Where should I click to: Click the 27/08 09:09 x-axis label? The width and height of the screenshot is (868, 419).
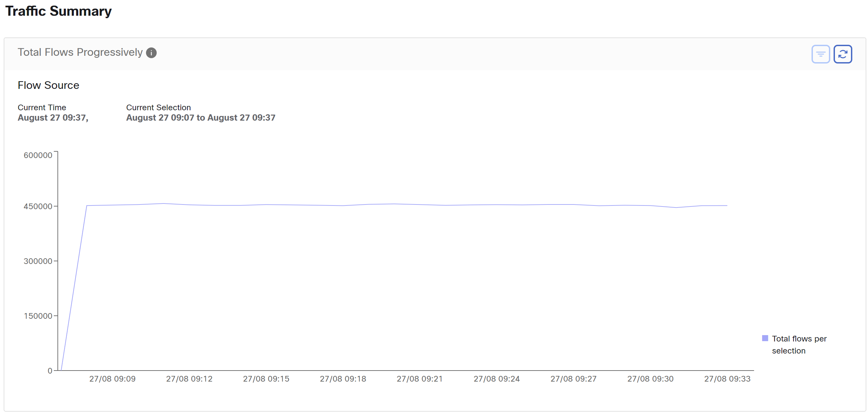pyautogui.click(x=112, y=379)
